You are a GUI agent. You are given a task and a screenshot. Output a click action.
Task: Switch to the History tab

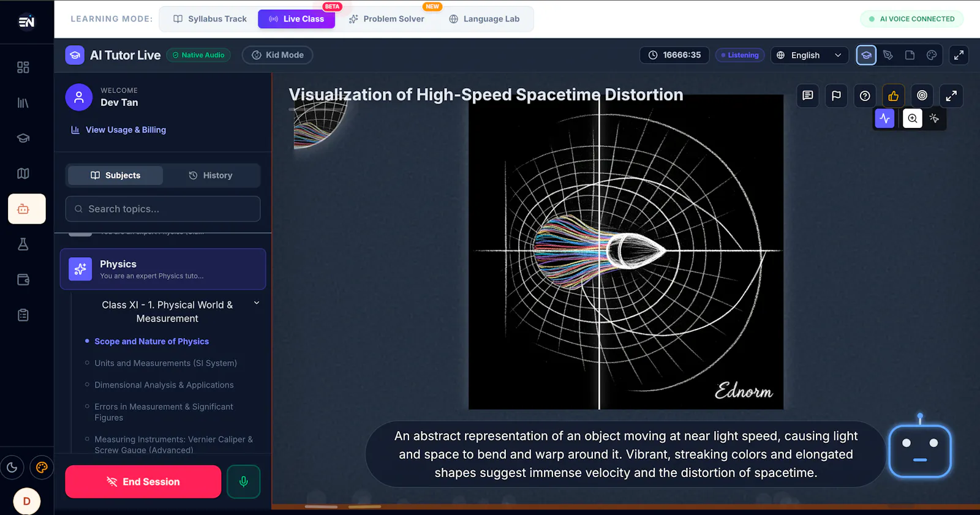[211, 175]
